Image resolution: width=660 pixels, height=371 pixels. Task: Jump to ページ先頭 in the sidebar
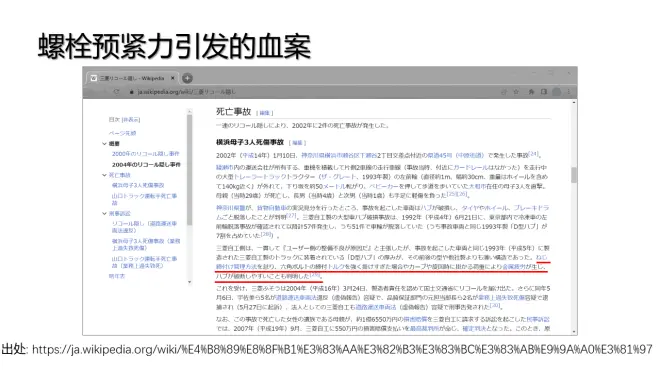(122, 133)
